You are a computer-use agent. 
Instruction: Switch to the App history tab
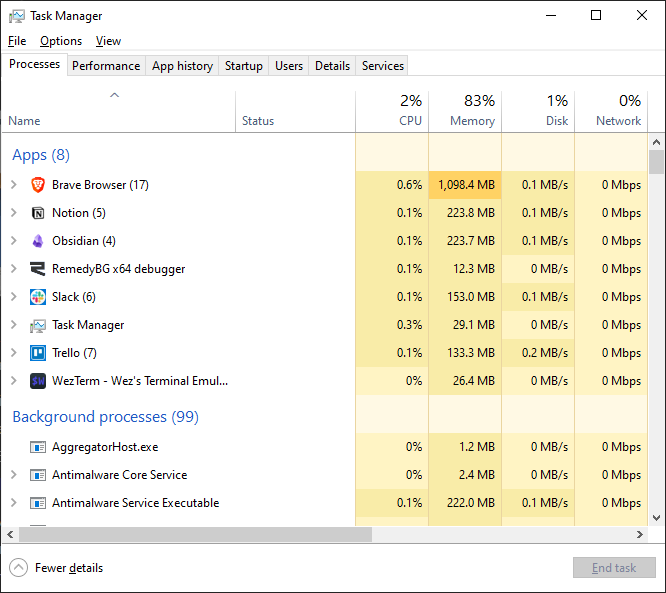183,66
